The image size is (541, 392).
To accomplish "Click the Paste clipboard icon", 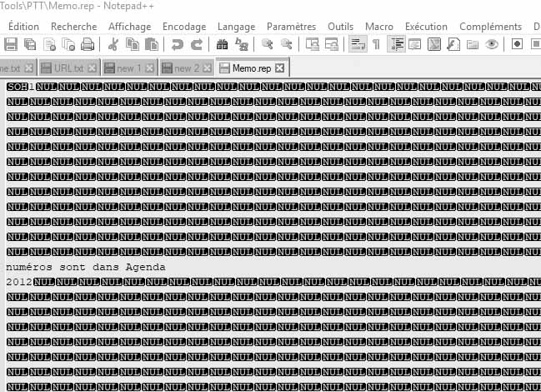I will coord(152,44).
